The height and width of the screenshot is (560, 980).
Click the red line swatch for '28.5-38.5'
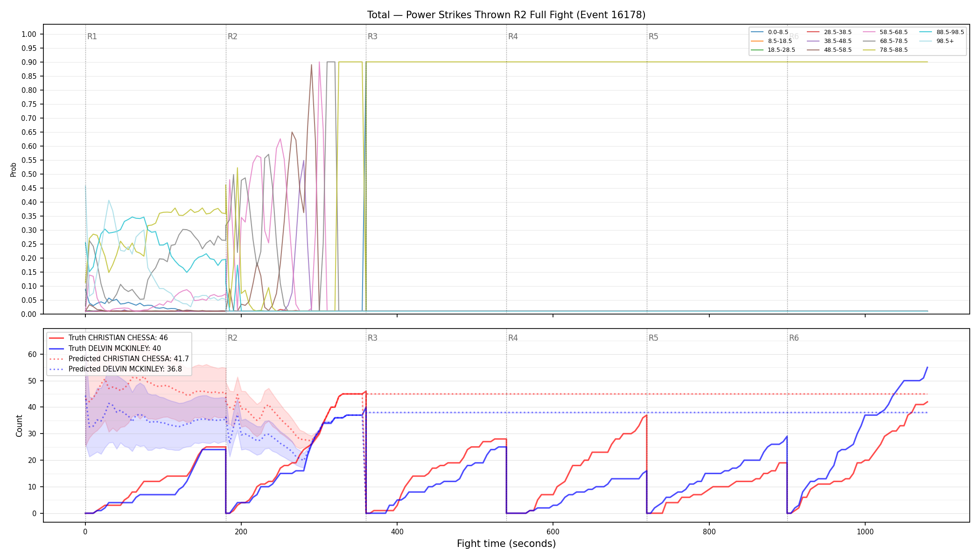click(813, 32)
